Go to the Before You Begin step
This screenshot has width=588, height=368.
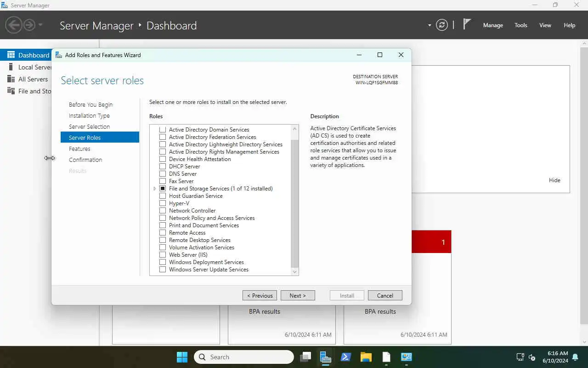coord(90,104)
